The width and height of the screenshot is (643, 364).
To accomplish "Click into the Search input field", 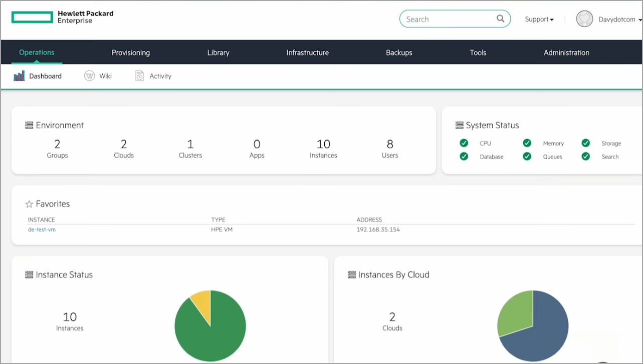I will 446,20.
